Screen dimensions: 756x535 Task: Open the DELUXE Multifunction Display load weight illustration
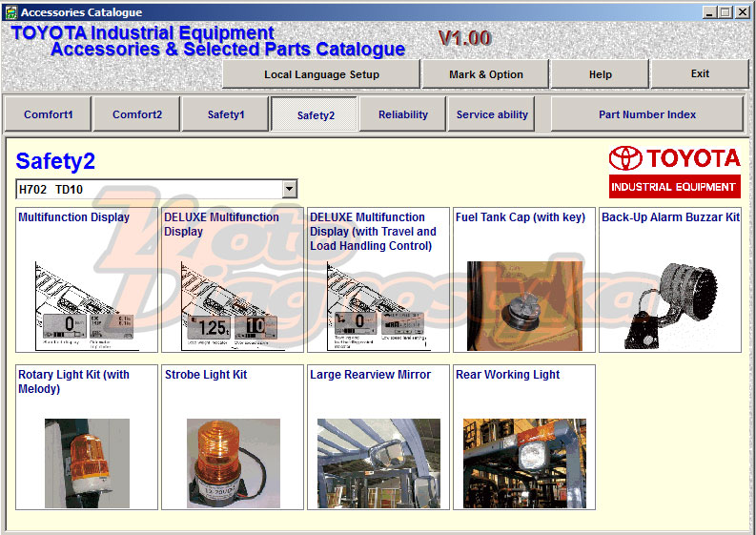pyautogui.click(x=233, y=306)
